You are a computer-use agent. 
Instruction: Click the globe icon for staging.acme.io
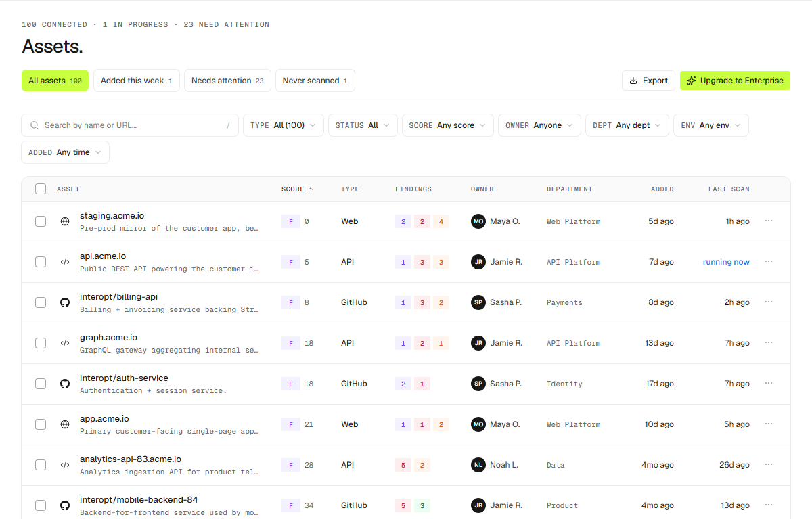pos(65,221)
